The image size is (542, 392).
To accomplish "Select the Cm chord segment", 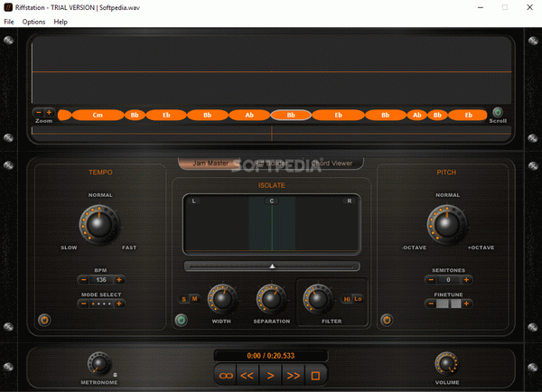I will point(98,115).
